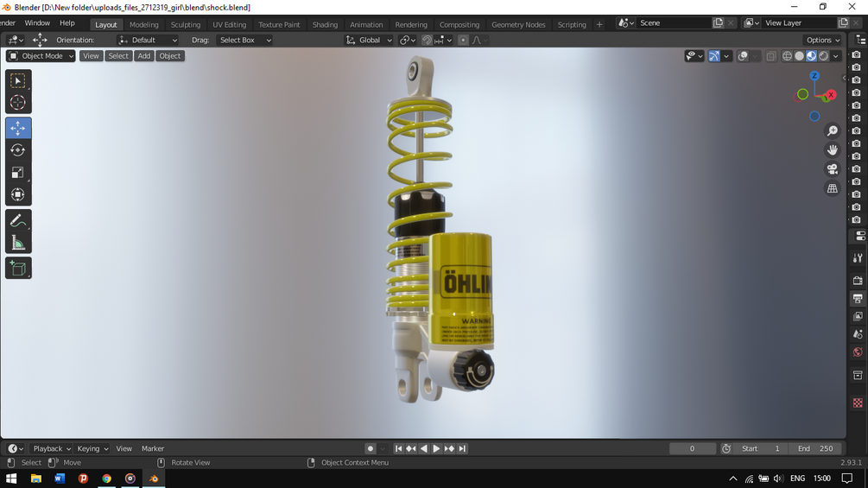This screenshot has height=488, width=868.
Task: Select the Measure ruler tool
Action: 18,243
